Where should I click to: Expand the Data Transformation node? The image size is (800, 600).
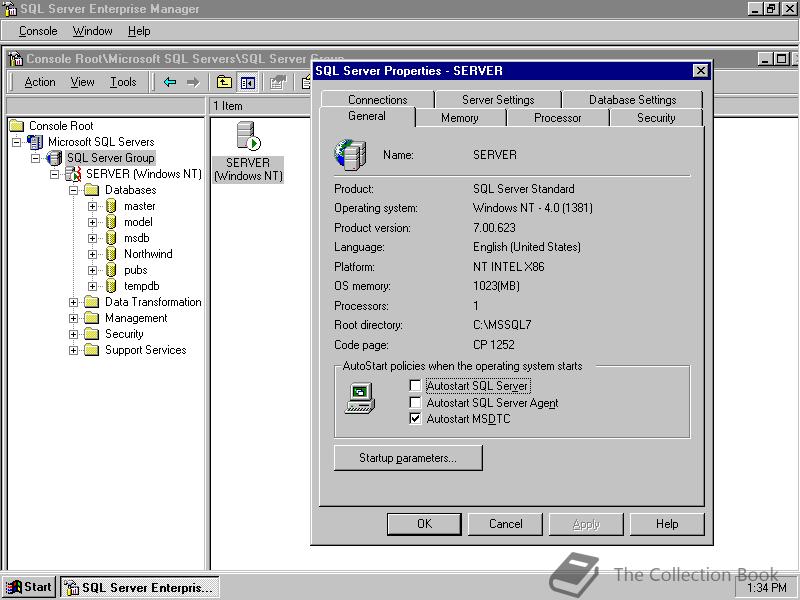[73, 303]
